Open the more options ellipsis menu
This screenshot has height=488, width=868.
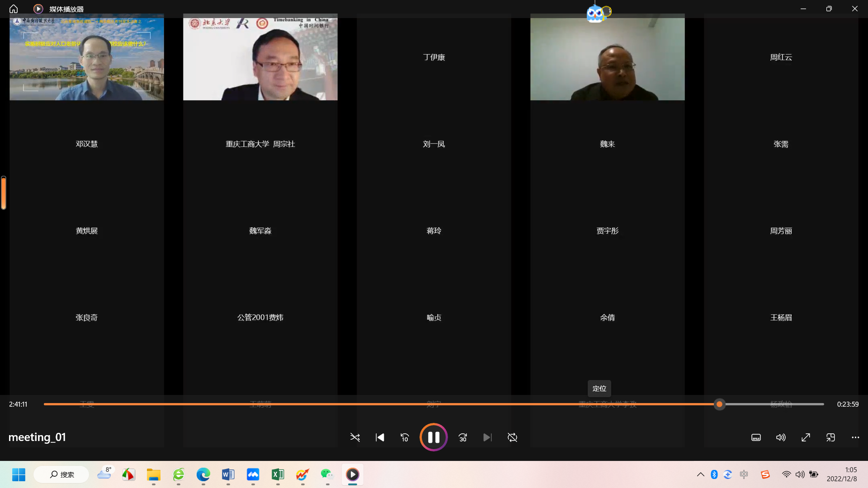coord(855,437)
